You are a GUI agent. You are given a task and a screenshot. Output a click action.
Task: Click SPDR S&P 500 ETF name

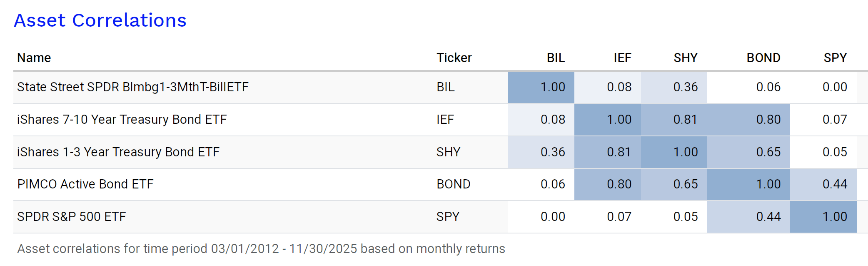coord(71,216)
